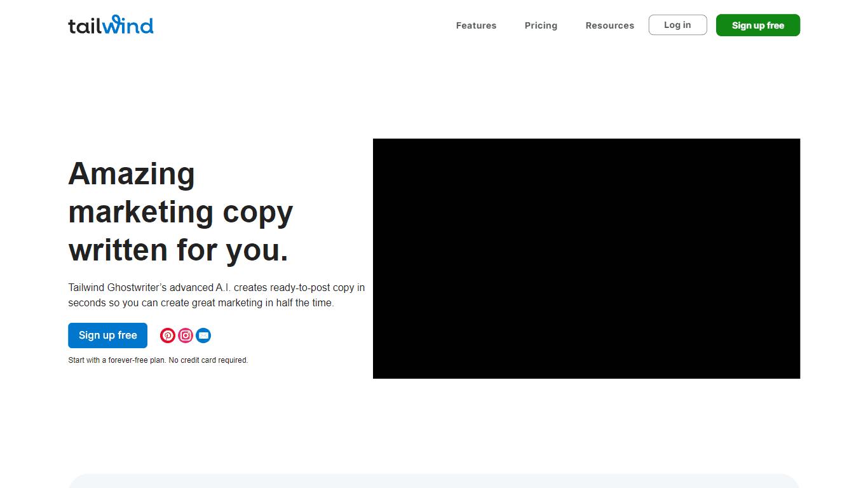This screenshot has width=868, height=488.
Task: Click the blue Sign up free button
Action: pos(107,335)
